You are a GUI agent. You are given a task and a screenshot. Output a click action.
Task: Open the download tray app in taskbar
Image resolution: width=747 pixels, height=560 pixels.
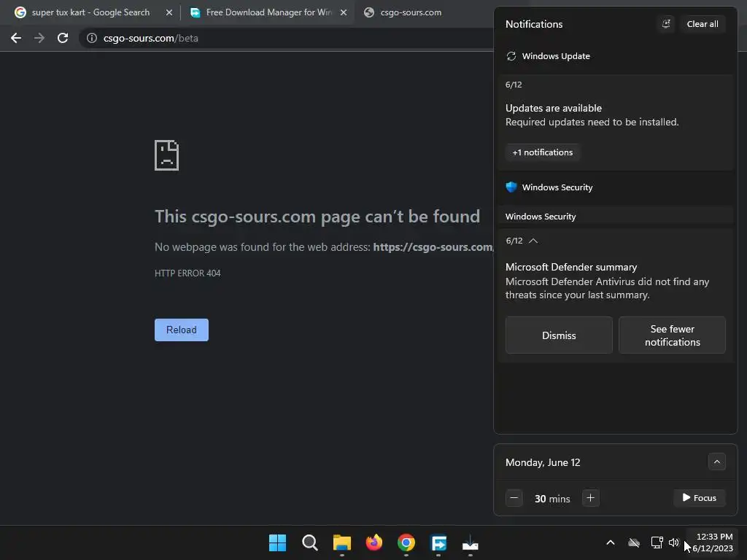click(471, 542)
